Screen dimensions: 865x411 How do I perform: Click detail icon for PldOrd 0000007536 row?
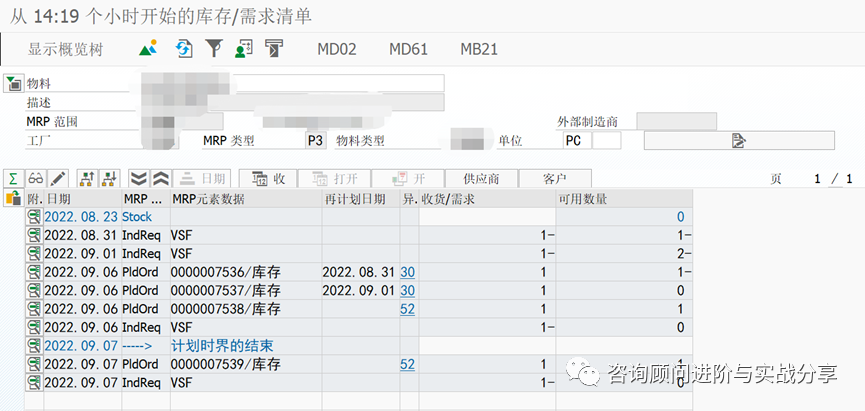point(35,272)
